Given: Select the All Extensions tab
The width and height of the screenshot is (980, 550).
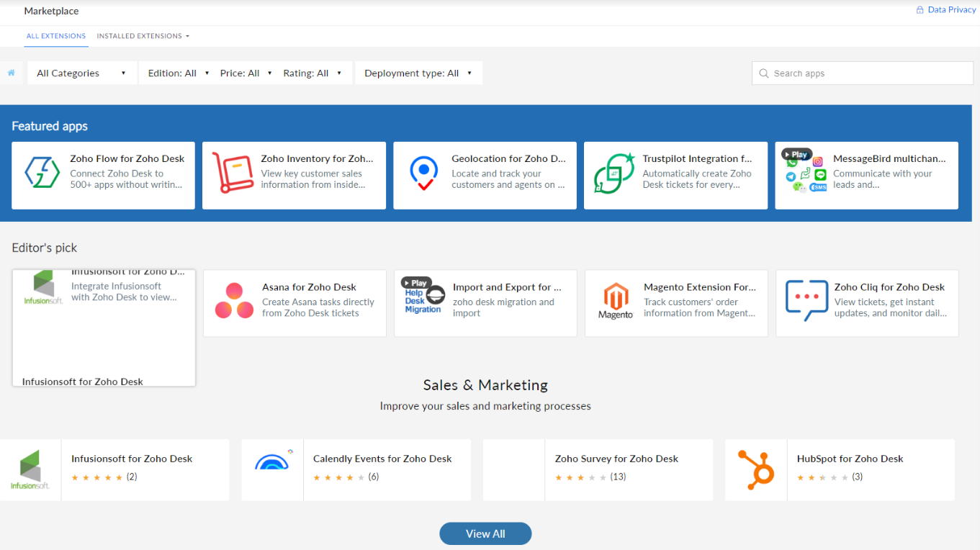Looking at the screenshot, I should coord(56,36).
